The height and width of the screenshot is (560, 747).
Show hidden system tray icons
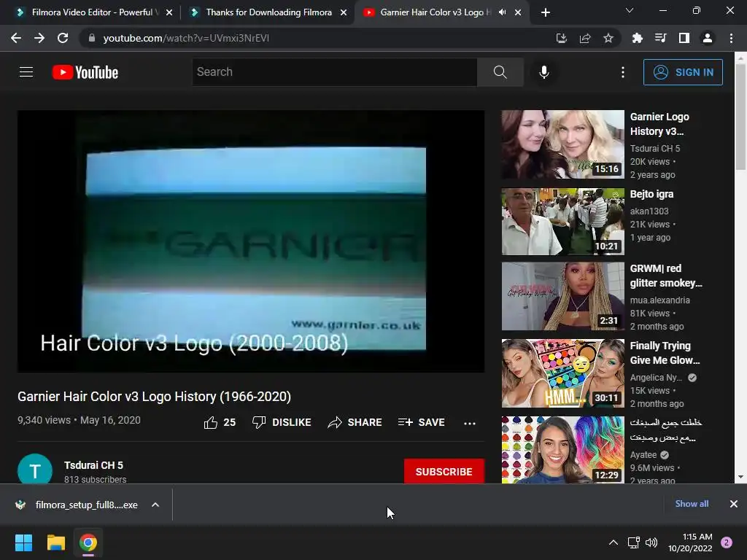pyautogui.click(x=614, y=542)
